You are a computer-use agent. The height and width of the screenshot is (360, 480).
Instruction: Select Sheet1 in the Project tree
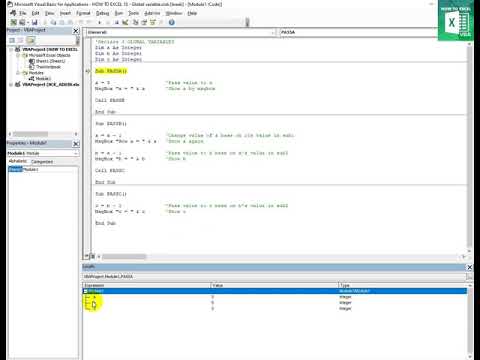pyautogui.click(x=50, y=61)
